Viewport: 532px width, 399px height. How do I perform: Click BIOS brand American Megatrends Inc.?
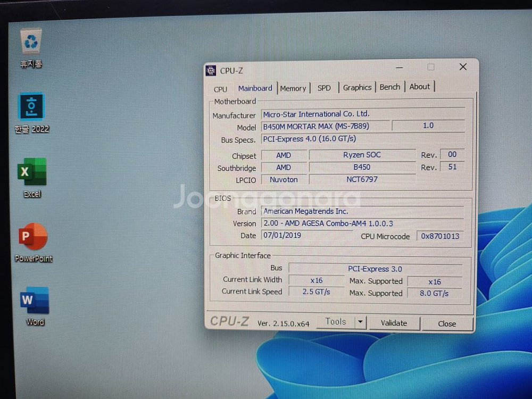click(363, 211)
